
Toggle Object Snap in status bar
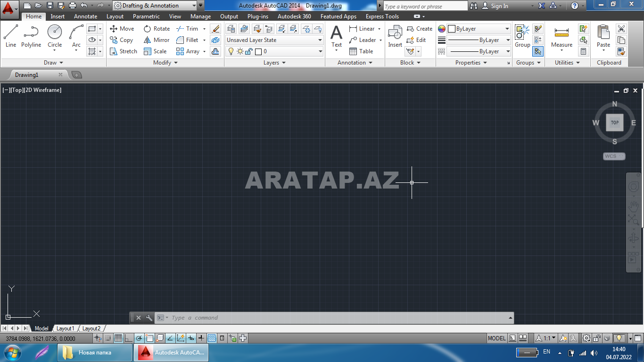(x=149, y=338)
